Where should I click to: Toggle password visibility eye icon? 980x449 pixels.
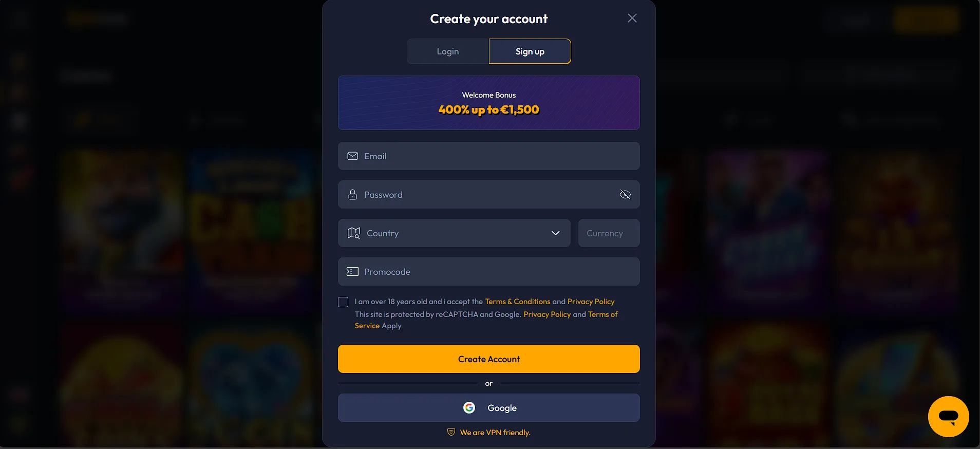pos(625,195)
